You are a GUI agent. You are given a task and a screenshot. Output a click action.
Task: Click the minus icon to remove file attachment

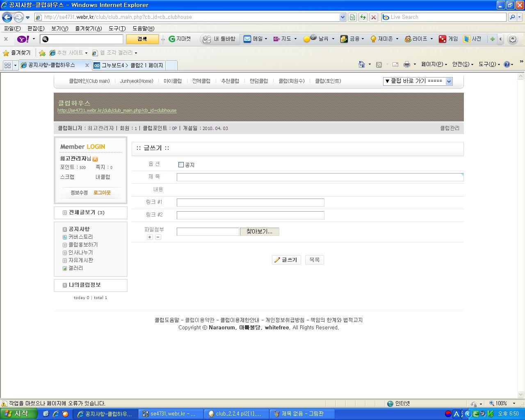(x=158, y=237)
